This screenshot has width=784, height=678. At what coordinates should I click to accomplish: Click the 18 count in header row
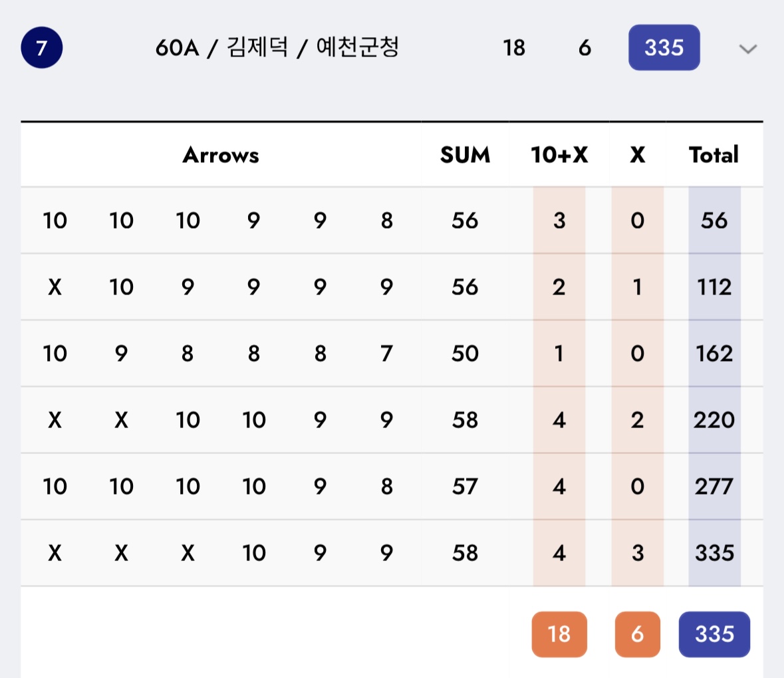click(x=514, y=48)
